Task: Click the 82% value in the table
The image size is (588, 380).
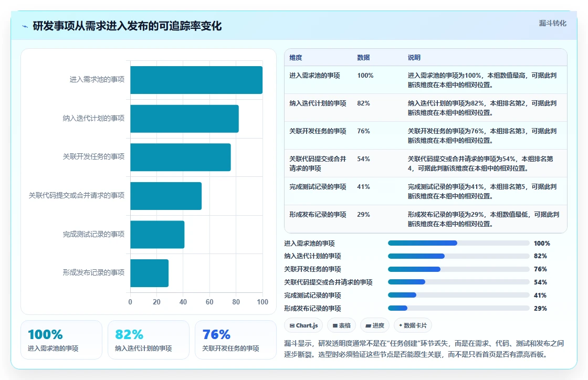Action: [x=363, y=103]
